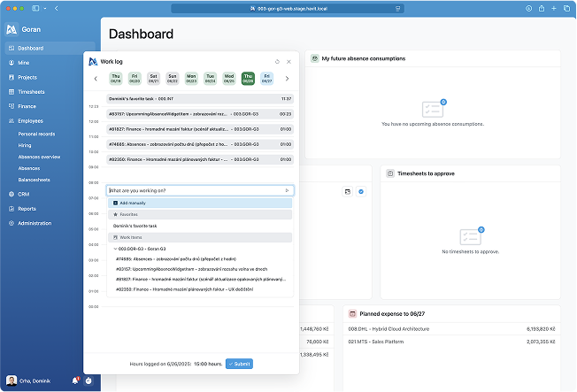
Task: Click My future absence consumptions widget icon
Action: click(x=315, y=58)
